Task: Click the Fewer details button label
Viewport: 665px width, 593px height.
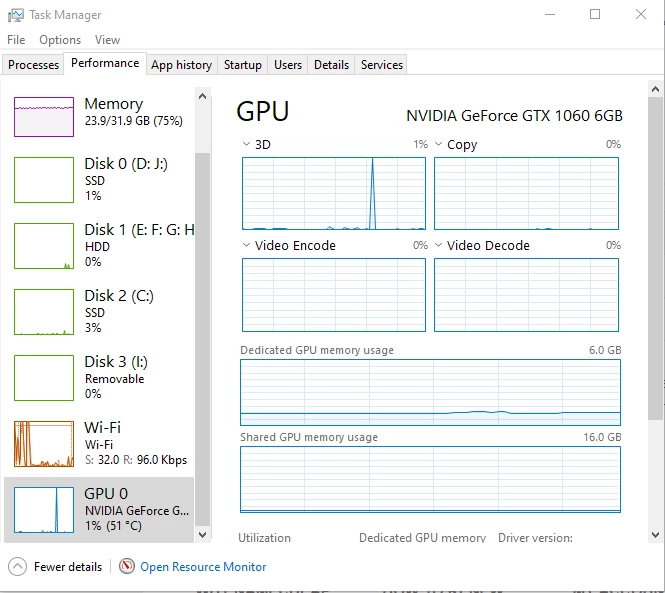Action: (x=68, y=567)
